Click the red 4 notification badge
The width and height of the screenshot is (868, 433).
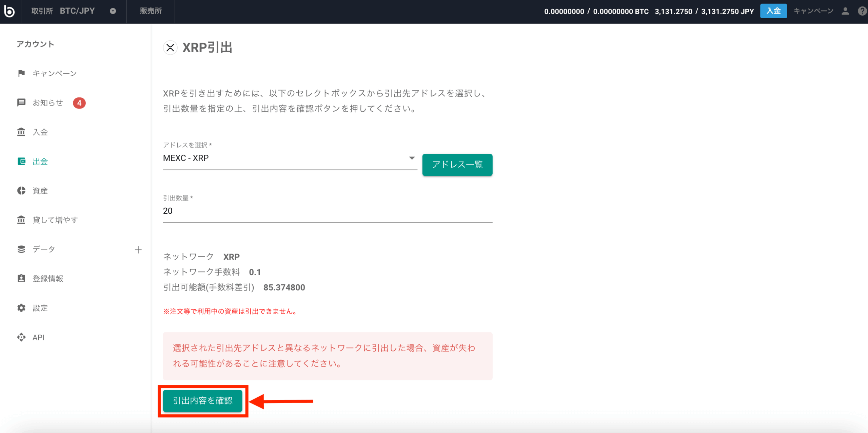click(79, 103)
